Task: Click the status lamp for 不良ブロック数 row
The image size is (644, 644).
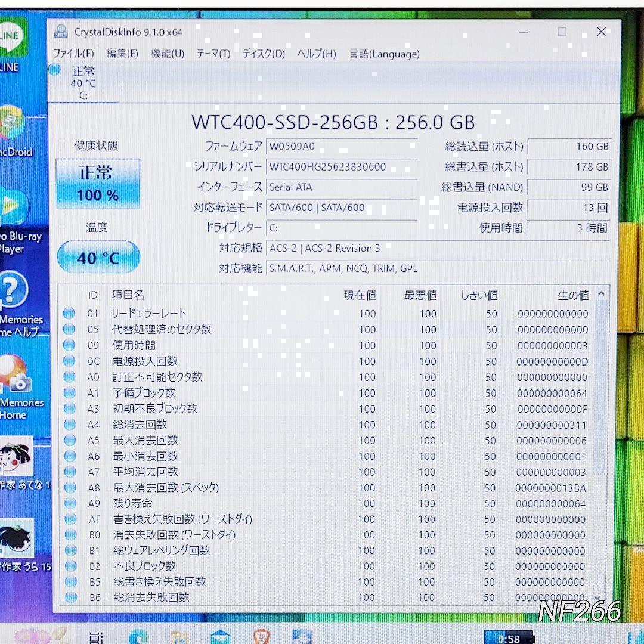Action: pyautogui.click(x=70, y=566)
